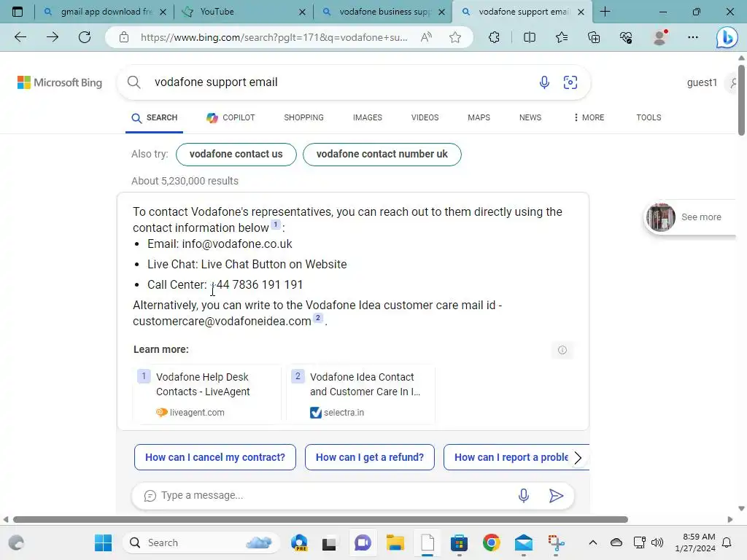Screen dimensions: 747x560
Task: Open the Collections icon
Action: click(x=594, y=37)
